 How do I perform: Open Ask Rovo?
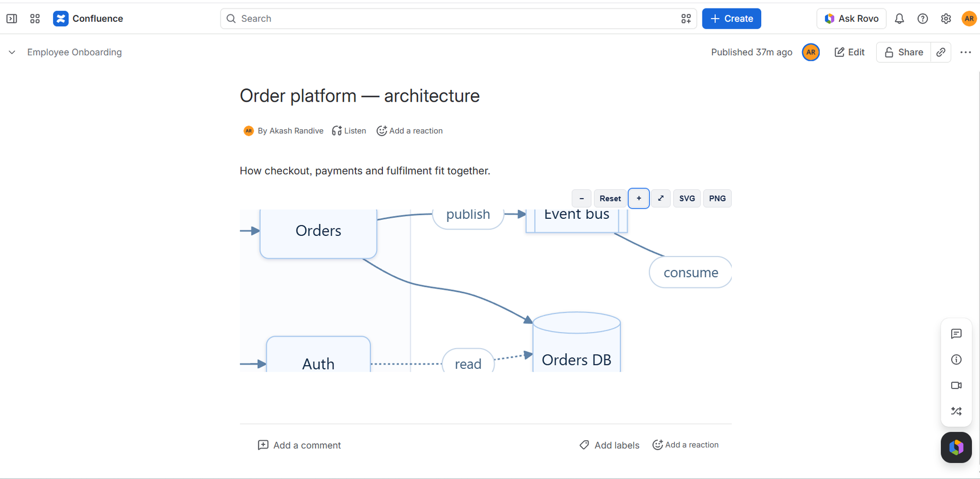[x=852, y=19]
